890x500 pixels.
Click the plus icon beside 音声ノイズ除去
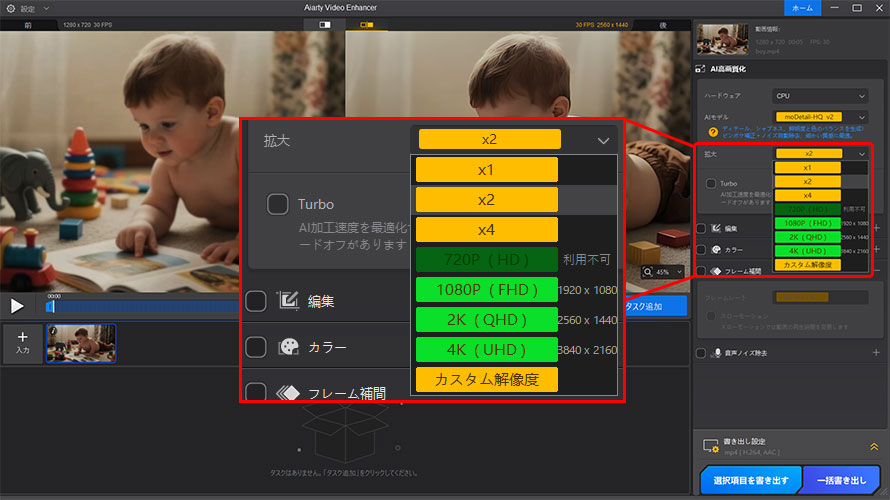[x=876, y=352]
